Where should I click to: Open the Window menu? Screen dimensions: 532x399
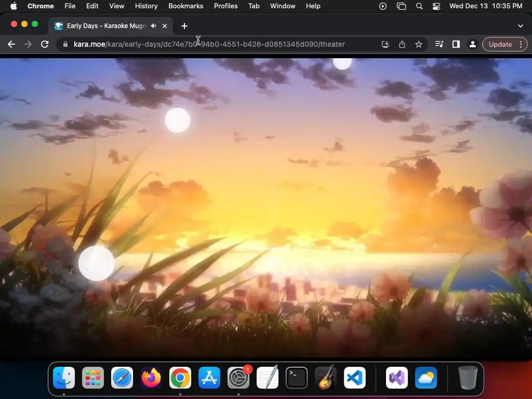283,6
